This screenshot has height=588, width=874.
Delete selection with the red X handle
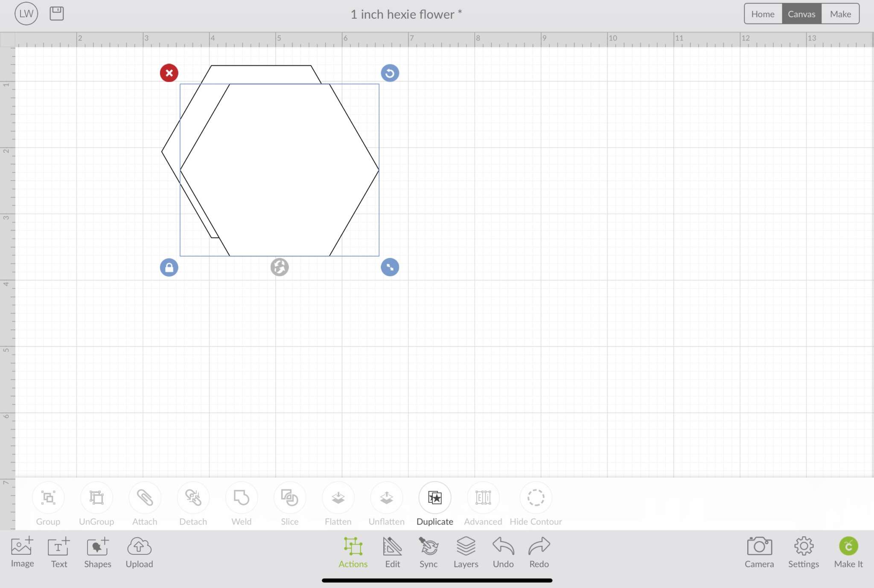[x=169, y=73]
